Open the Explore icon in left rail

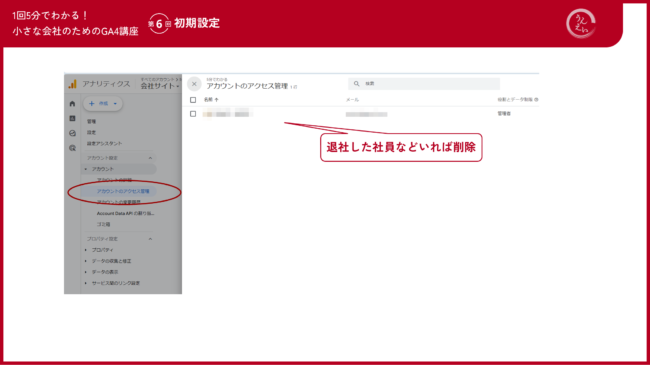[73, 133]
